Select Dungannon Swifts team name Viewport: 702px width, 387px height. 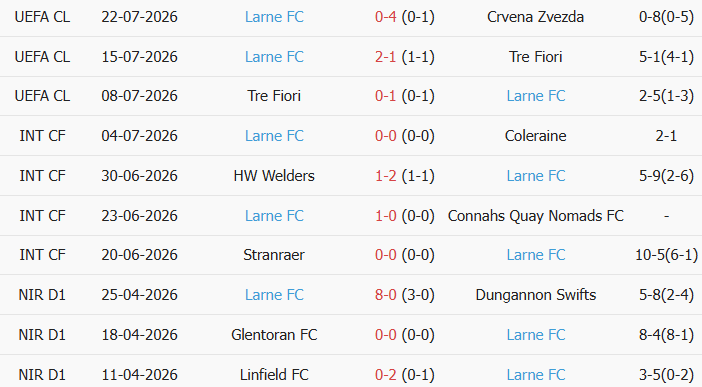click(x=535, y=295)
